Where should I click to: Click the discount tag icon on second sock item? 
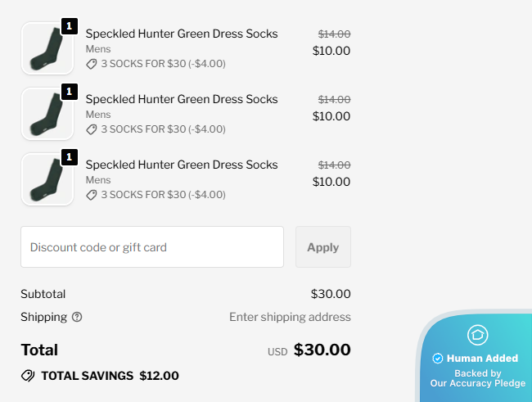click(x=92, y=129)
